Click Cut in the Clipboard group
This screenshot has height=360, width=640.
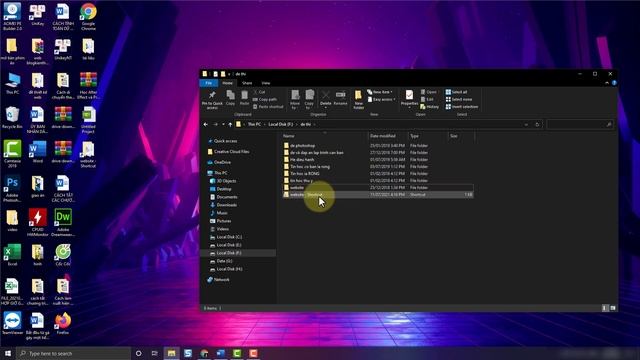pyautogui.click(x=260, y=92)
